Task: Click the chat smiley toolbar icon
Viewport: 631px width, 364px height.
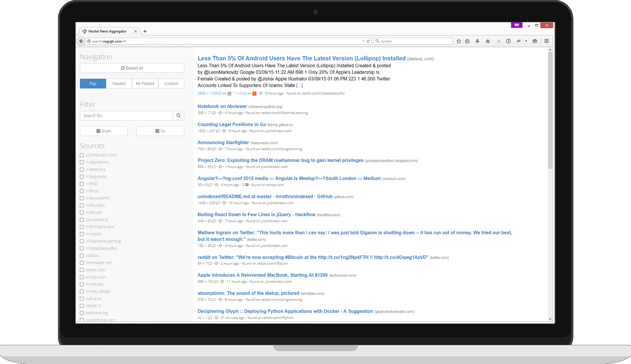Action: tap(535, 41)
